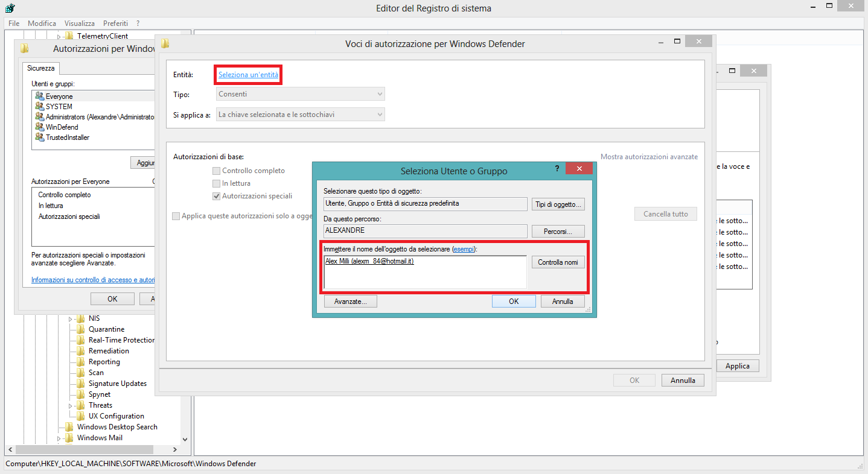Toggle the Autorizzazioni speciali checkbox
The width and height of the screenshot is (868, 474).
click(216, 196)
